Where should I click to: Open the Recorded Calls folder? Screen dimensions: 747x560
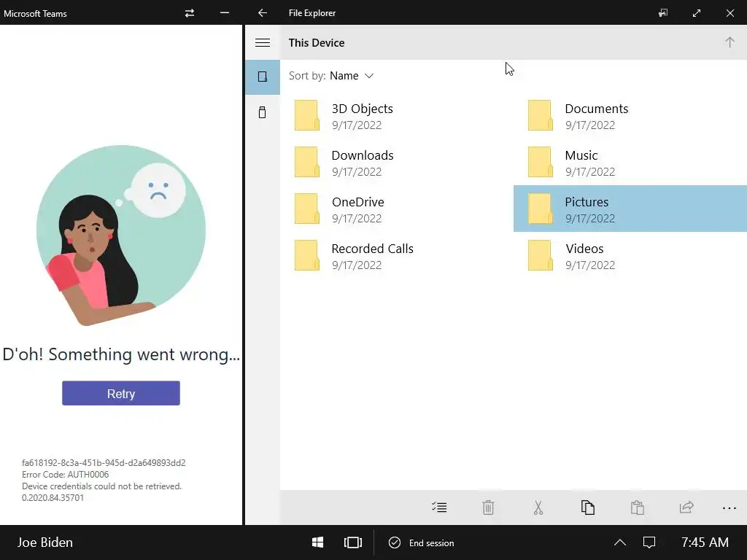click(x=396, y=256)
